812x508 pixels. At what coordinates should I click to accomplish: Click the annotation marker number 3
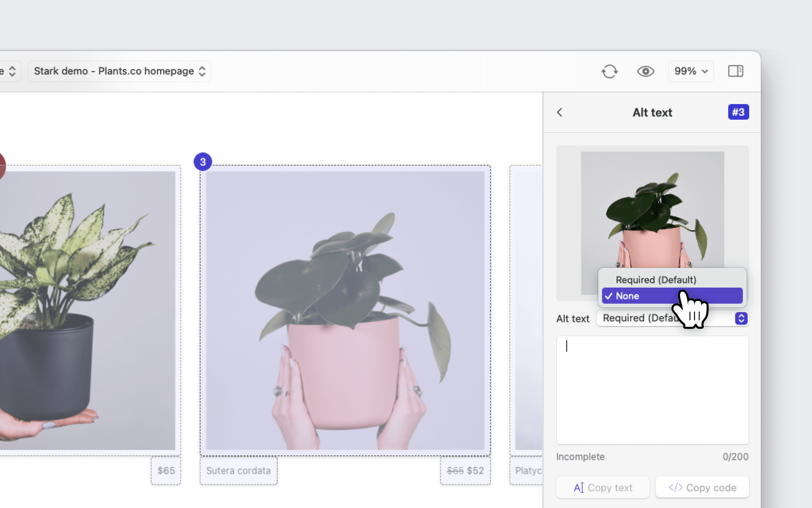click(203, 162)
